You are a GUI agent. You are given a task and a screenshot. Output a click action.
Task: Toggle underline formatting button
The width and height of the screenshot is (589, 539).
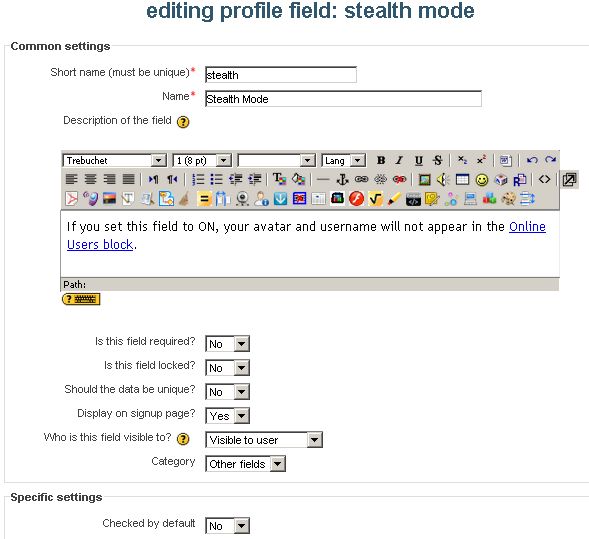click(418, 160)
